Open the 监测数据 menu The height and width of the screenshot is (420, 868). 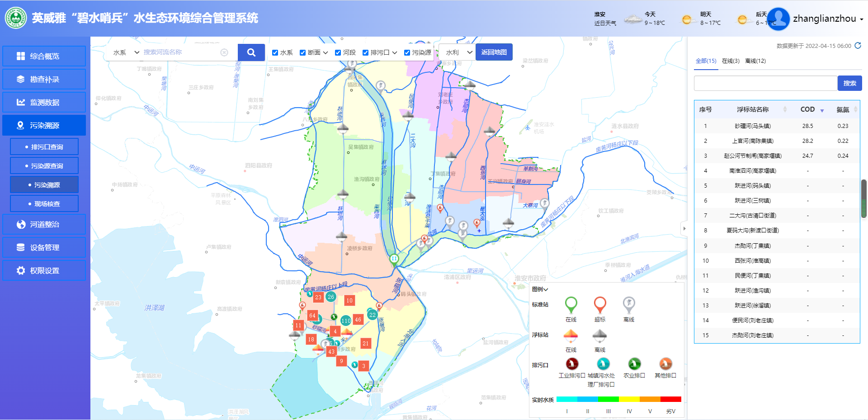click(x=44, y=102)
